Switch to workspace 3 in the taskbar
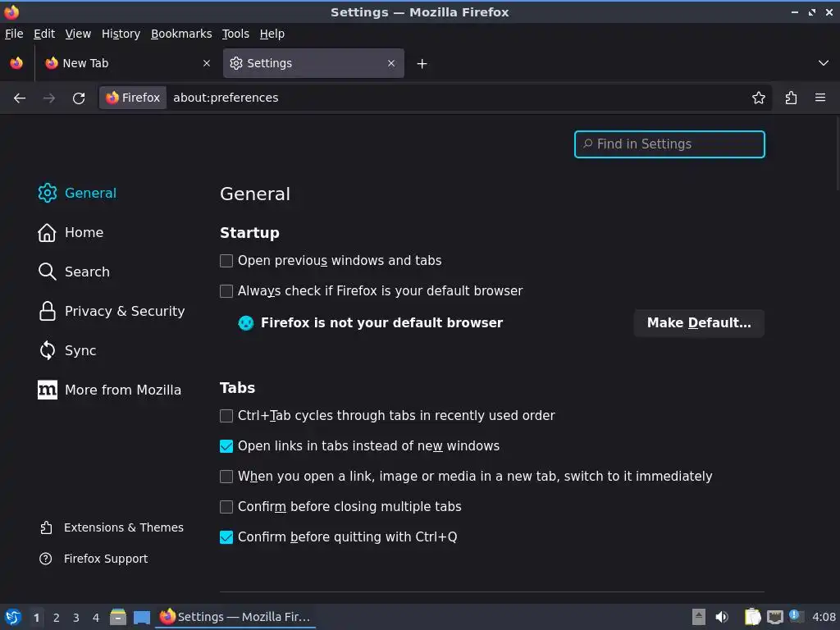This screenshot has width=840, height=630. tap(76, 618)
